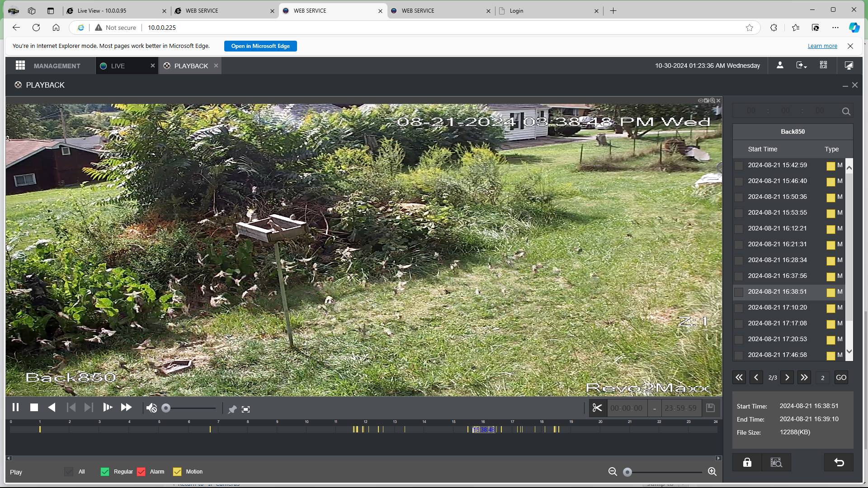Click the GO page button
The image size is (868, 488).
click(841, 377)
